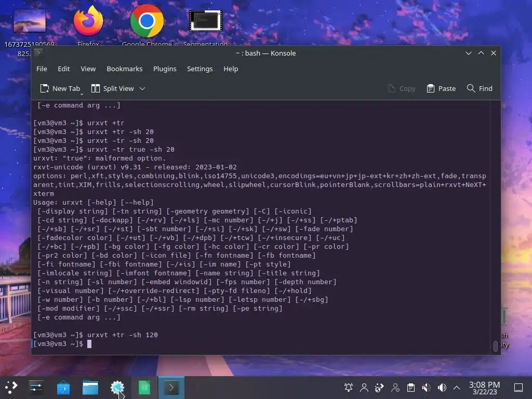This screenshot has height=399, width=532.
Task: Expand hidden system tray icons arrow
Action: click(x=457, y=388)
